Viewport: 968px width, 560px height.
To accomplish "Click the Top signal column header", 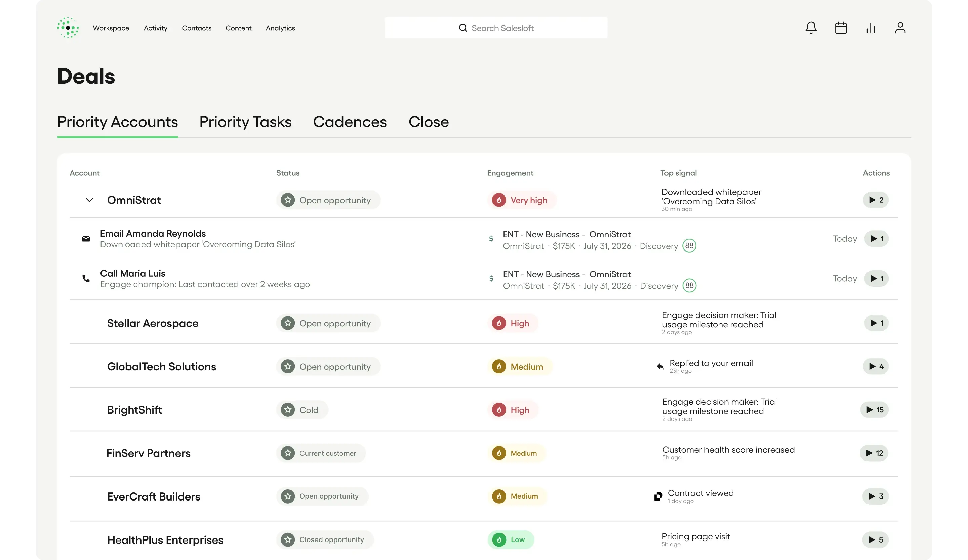I will pos(678,173).
